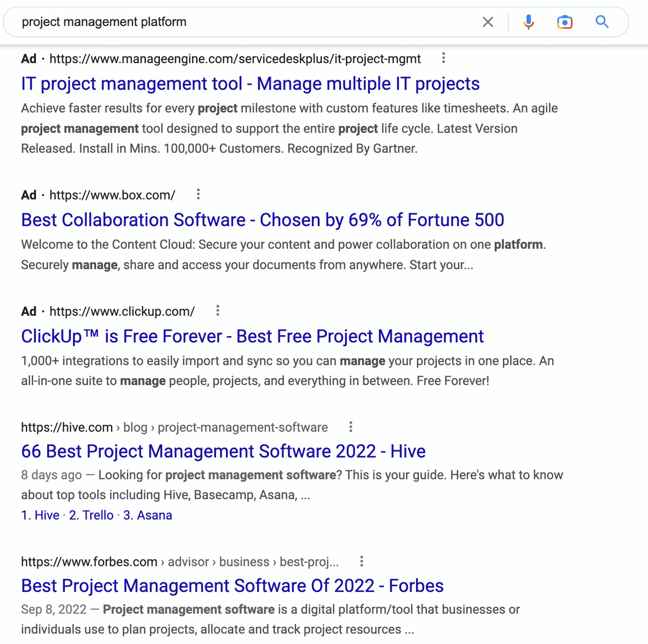Click the search magnifier icon
648x644 pixels.
(602, 22)
